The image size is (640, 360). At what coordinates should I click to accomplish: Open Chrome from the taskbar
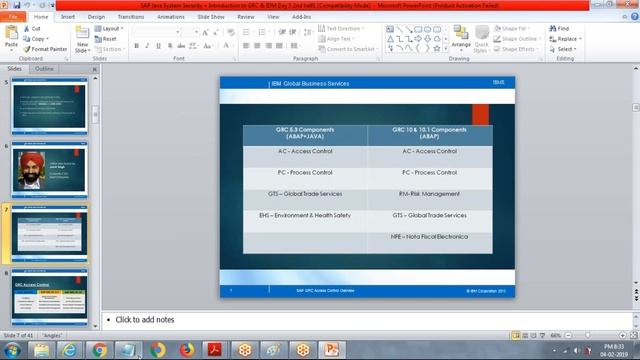click(99, 350)
